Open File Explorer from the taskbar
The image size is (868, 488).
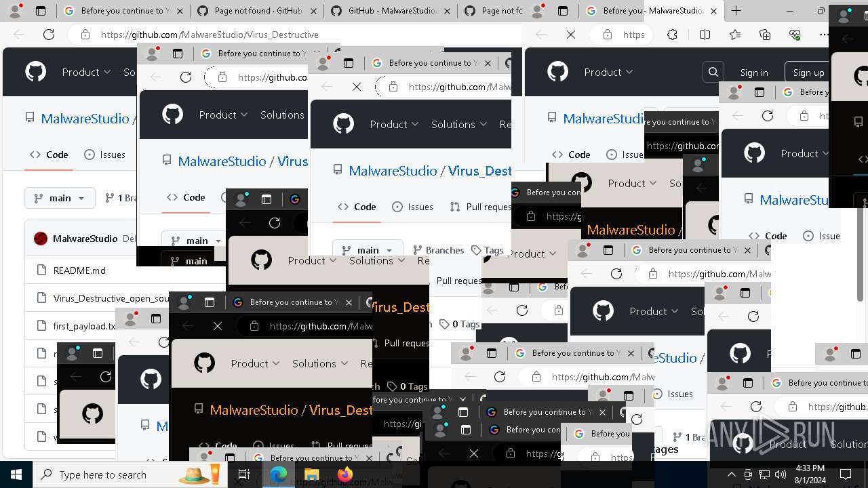click(311, 475)
